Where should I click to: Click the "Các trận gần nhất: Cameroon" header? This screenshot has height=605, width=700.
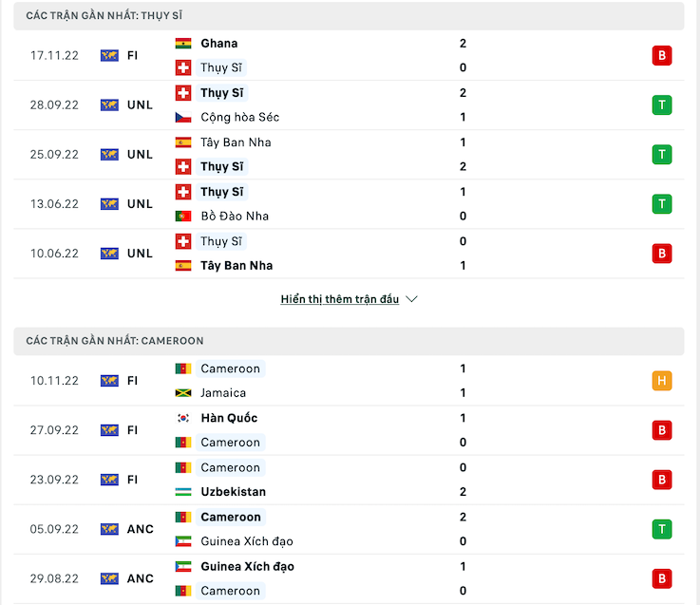[x=114, y=341]
